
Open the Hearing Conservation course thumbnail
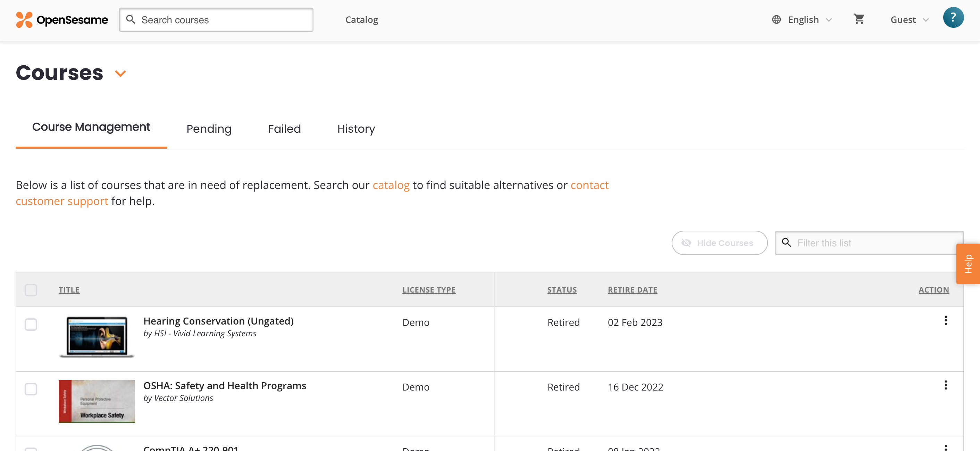pos(97,337)
